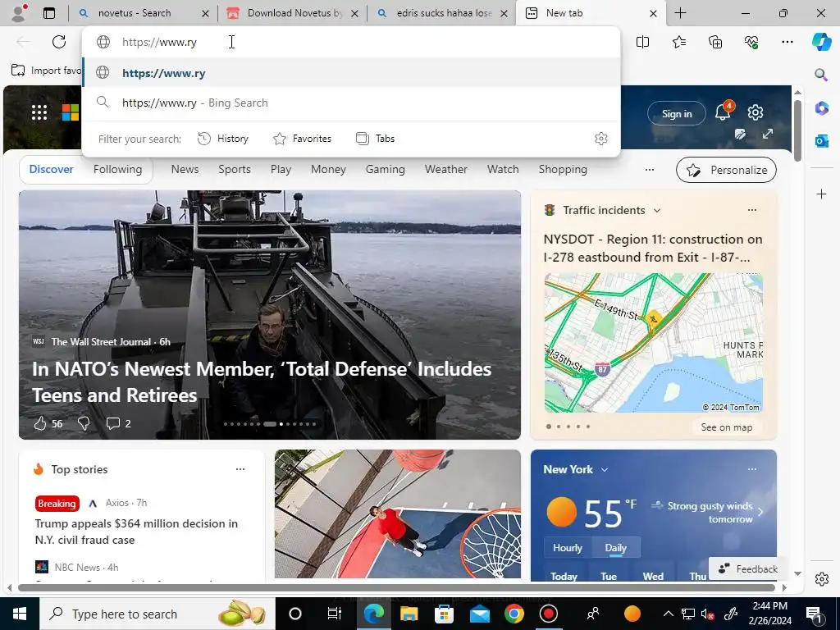Switch weather view to Hourly
This screenshot has height=630, width=840.
point(568,547)
